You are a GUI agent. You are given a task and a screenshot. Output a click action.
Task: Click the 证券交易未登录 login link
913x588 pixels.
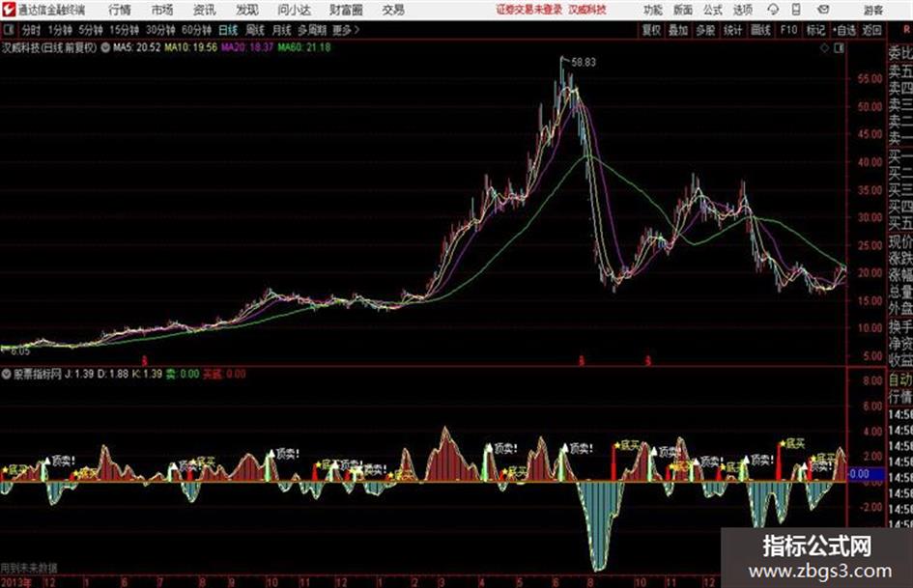[529, 10]
